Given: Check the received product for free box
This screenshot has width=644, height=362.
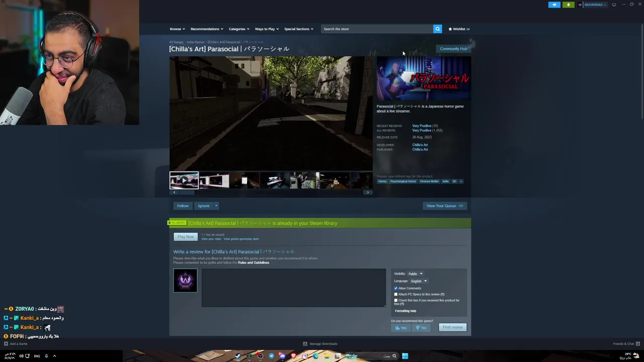Looking at the screenshot, I should (x=396, y=300).
